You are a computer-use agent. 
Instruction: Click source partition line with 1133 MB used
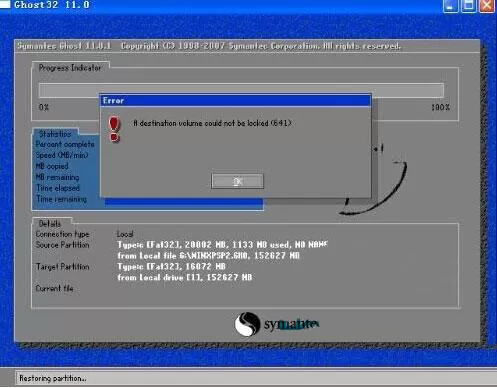(222, 245)
